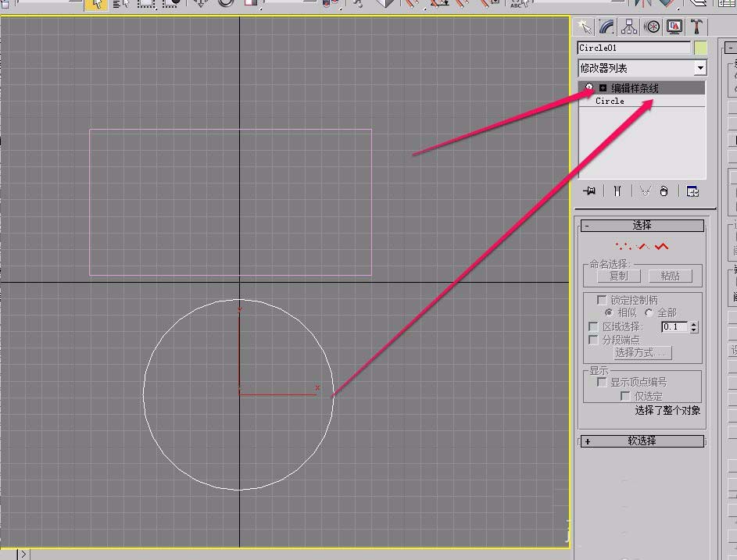Screen dimensions: 737x560
Task: Open the Hierarchy panel icon
Action: (629, 27)
